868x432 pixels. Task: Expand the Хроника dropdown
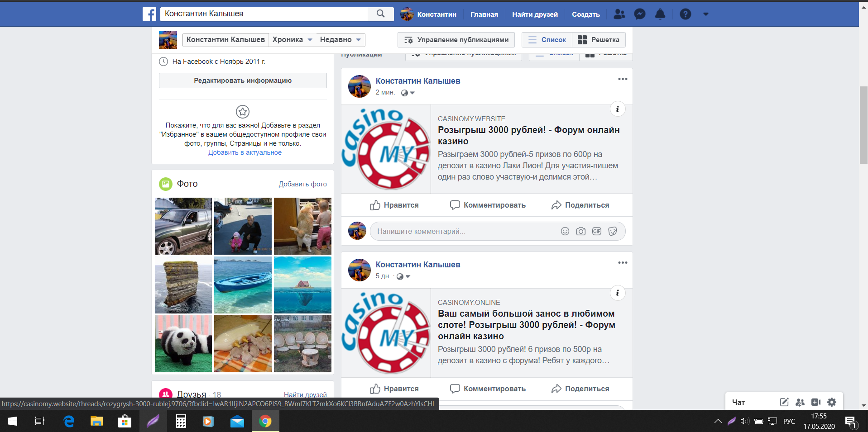tap(293, 40)
